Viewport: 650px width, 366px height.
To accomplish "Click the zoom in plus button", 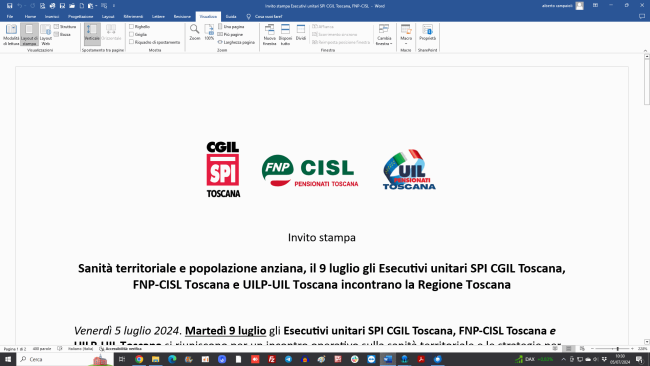I will coord(632,349).
